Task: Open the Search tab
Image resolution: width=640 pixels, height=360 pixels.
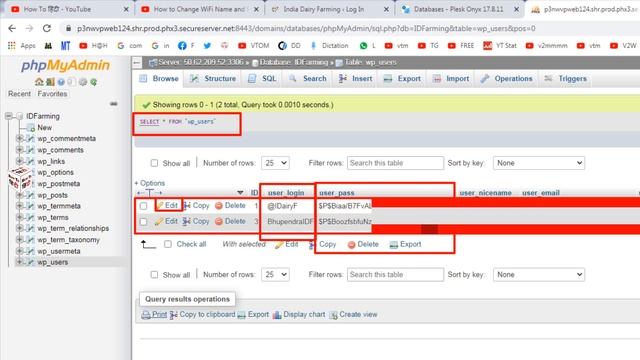Action: tap(308, 79)
